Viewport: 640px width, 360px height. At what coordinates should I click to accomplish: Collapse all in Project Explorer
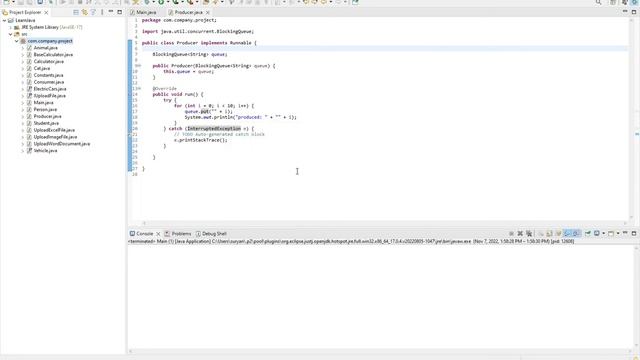76,12
